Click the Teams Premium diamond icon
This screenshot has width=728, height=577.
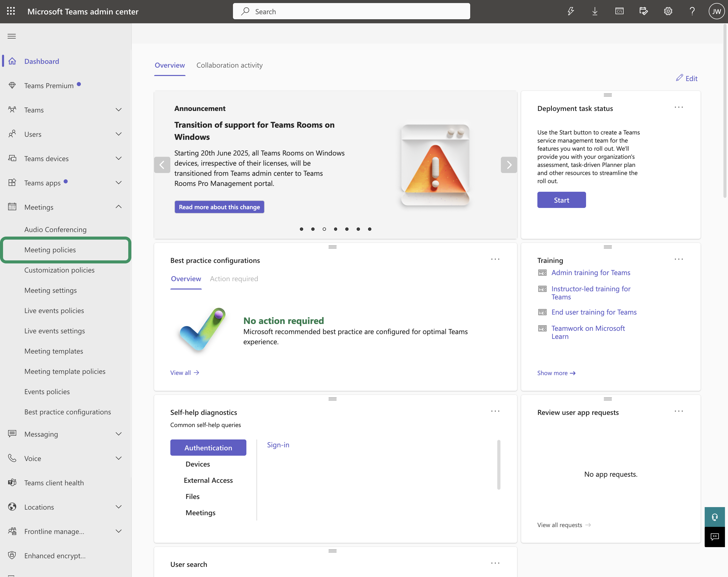coord(12,85)
